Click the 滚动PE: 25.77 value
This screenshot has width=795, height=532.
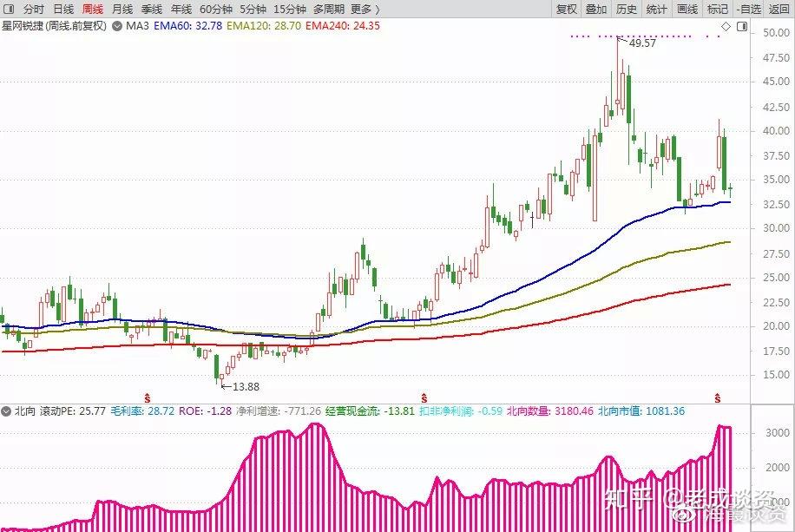73,410
